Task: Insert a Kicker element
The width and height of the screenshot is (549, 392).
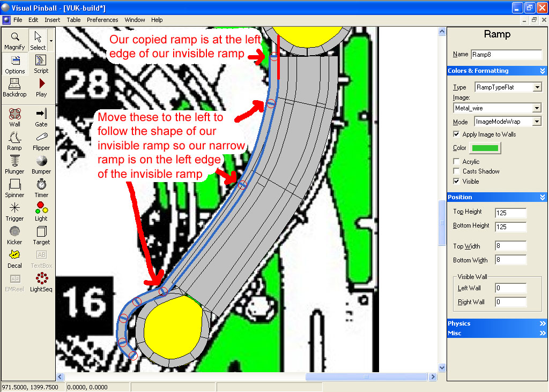Action: tap(14, 235)
